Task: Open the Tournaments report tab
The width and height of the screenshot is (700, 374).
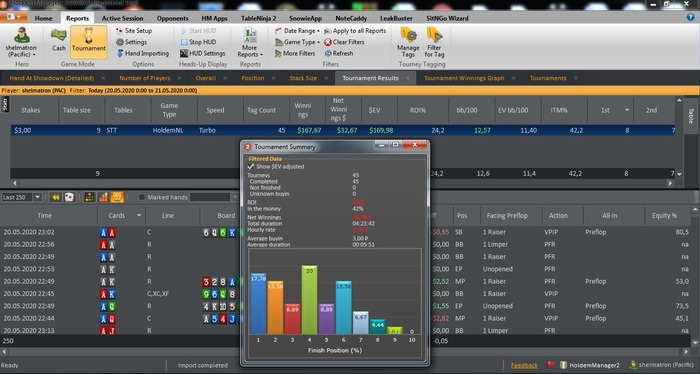Action: tap(548, 78)
